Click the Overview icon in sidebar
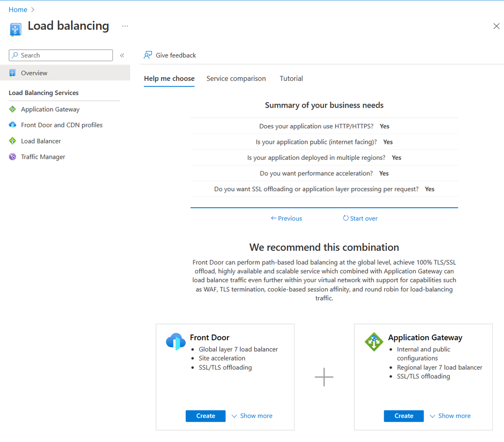504x442 pixels. click(13, 73)
